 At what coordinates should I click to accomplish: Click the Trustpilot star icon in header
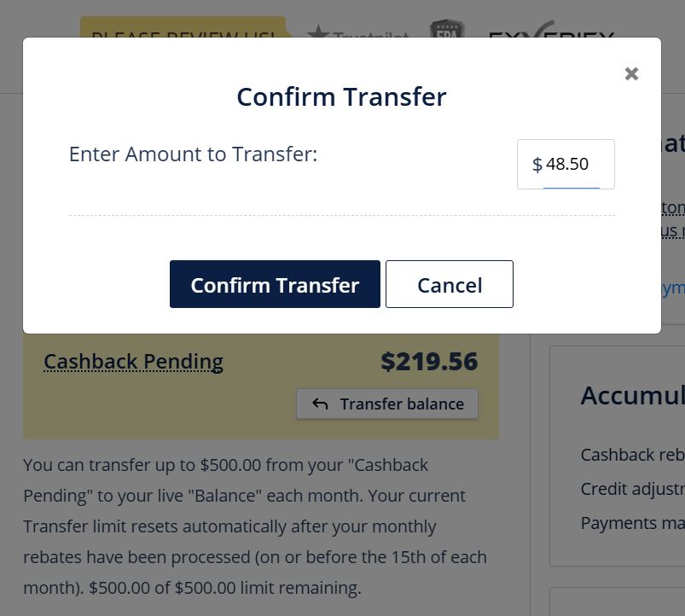[319, 34]
